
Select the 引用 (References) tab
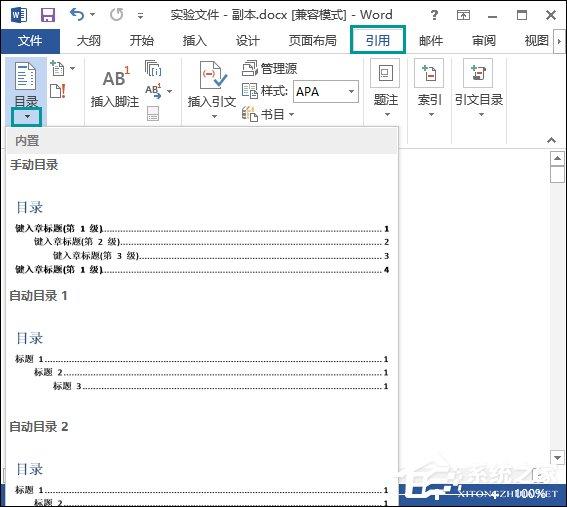(378, 40)
